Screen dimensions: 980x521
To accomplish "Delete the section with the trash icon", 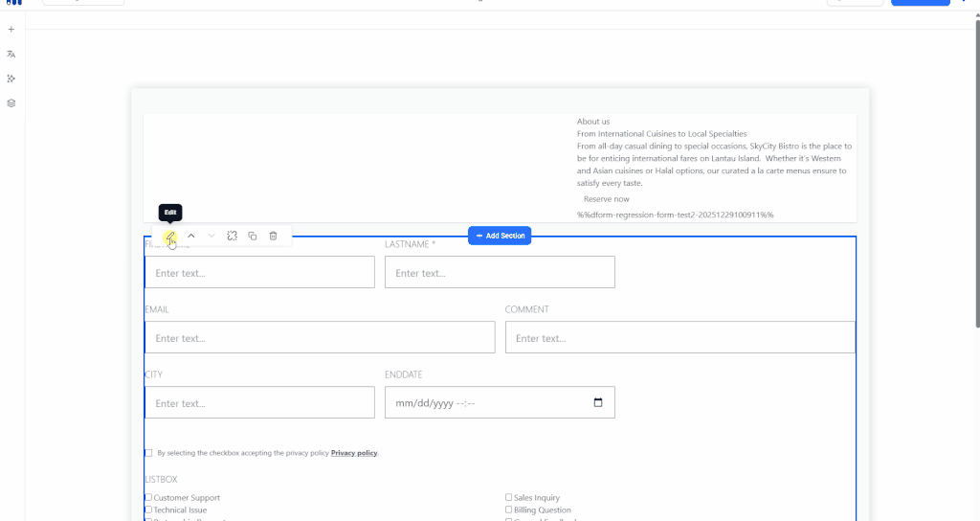I will point(273,236).
